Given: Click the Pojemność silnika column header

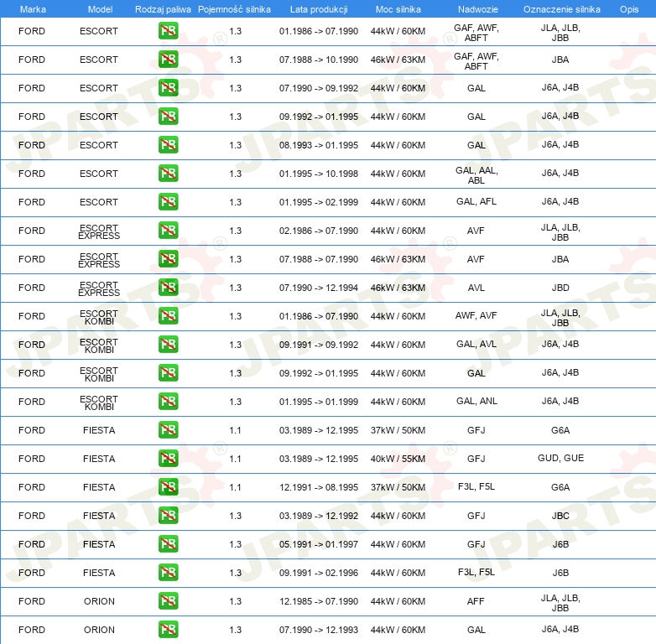Looking at the screenshot, I should 234,9.
